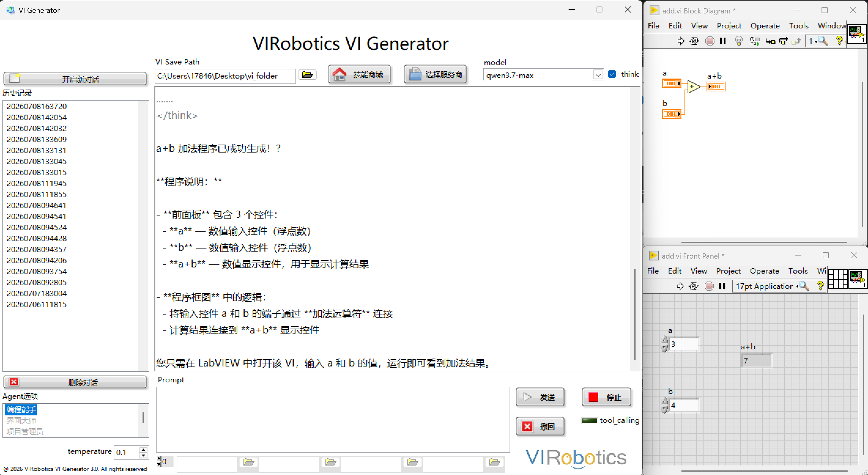Click the Retain Wire Values icon
This screenshot has width=868, height=475.
click(754, 41)
